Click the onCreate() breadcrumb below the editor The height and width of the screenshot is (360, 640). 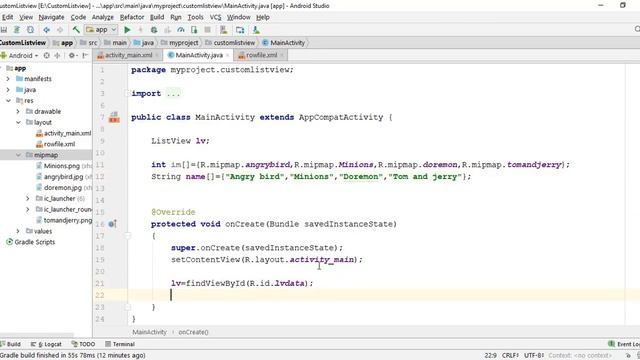point(193,332)
